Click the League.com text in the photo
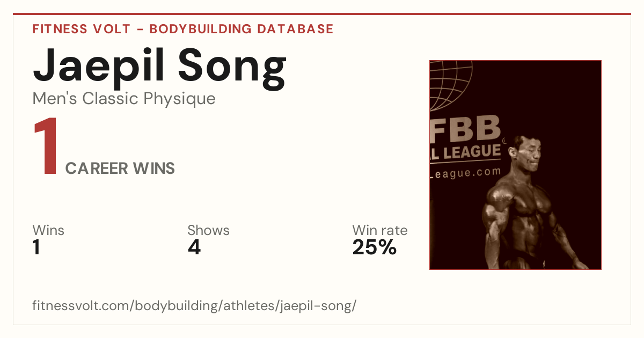 [x=465, y=173]
